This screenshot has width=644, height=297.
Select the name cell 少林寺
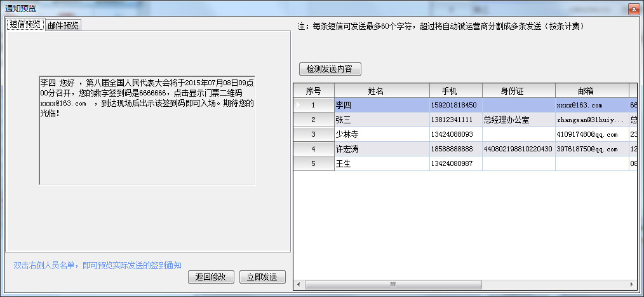click(x=382, y=134)
